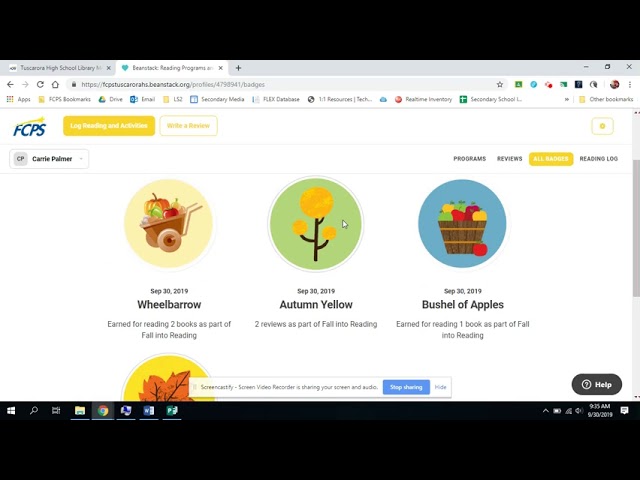Expand the Carrie Palmer profile dropdown

49,159
